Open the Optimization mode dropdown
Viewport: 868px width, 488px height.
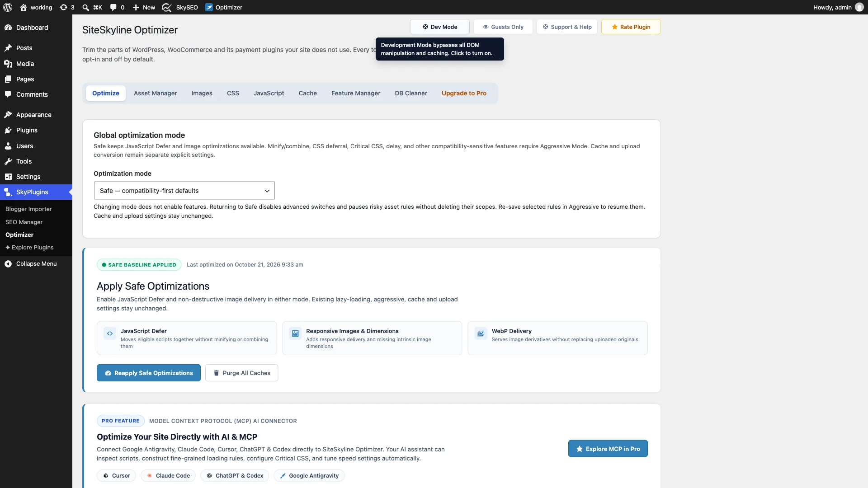pyautogui.click(x=184, y=191)
